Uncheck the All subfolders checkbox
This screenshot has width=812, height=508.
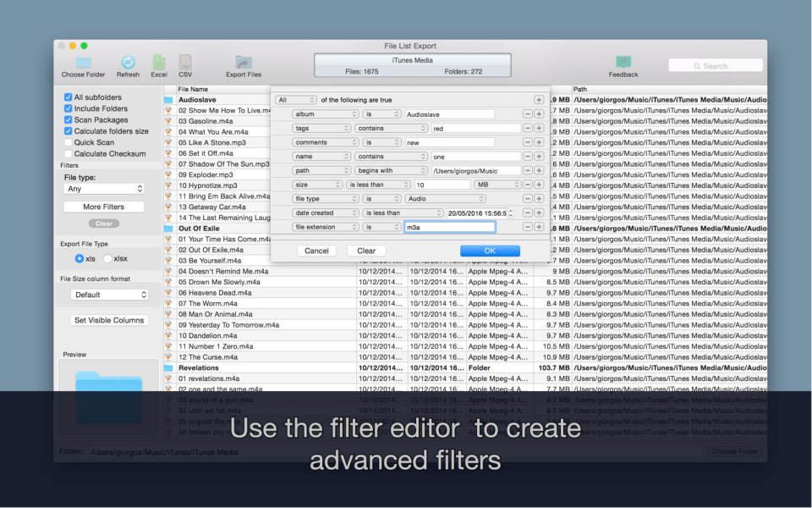tap(68, 97)
